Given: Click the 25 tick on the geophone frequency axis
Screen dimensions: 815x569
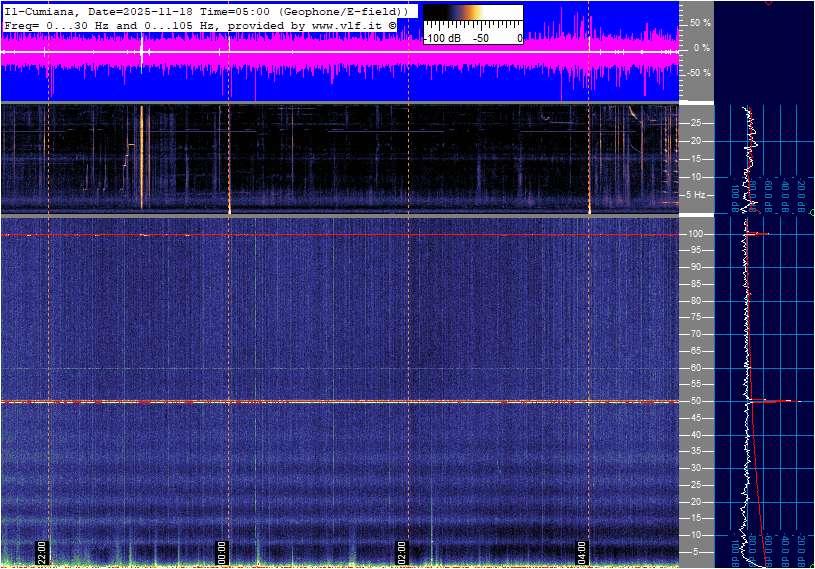Looking at the screenshot, I should pos(697,123).
